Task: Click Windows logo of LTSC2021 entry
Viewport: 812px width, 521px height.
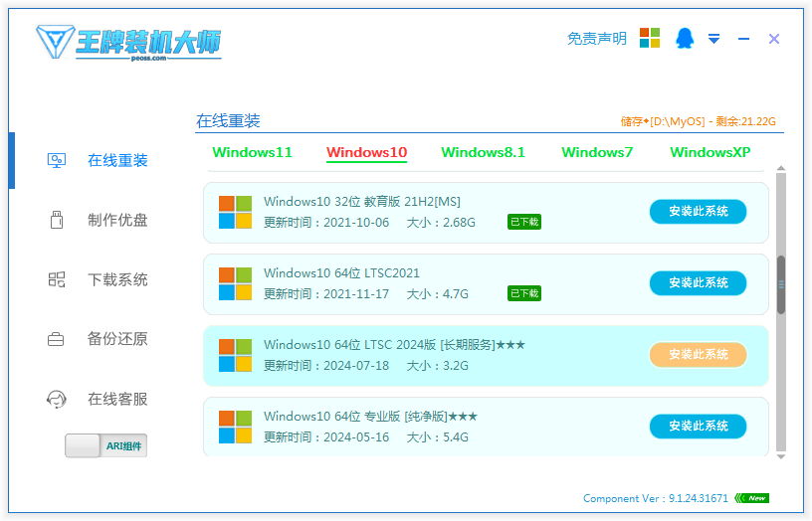Action: click(x=235, y=283)
